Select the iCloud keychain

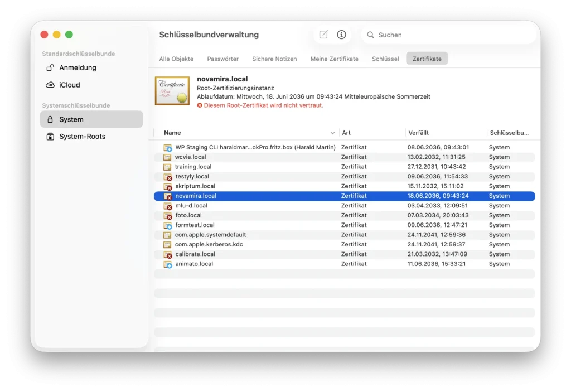click(x=91, y=85)
